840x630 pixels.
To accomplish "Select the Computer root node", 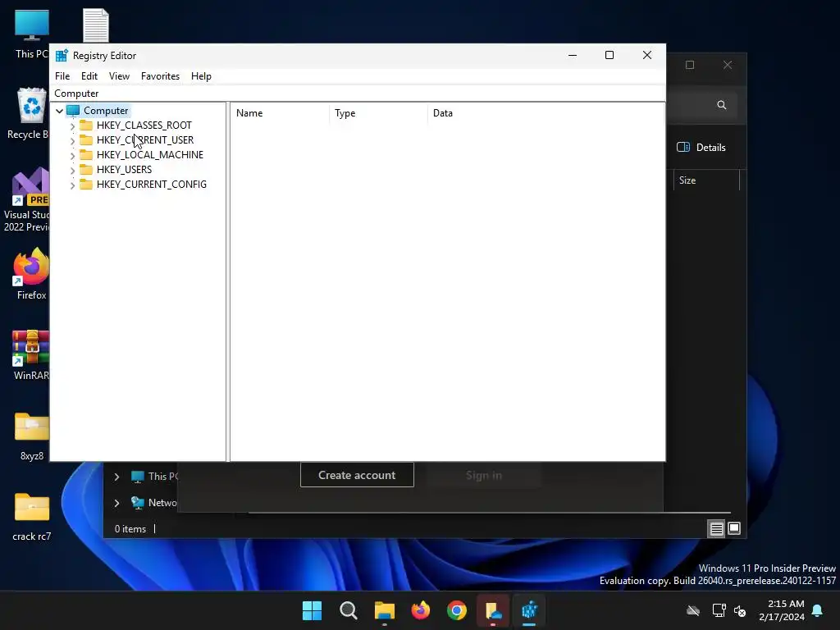I will (x=106, y=111).
